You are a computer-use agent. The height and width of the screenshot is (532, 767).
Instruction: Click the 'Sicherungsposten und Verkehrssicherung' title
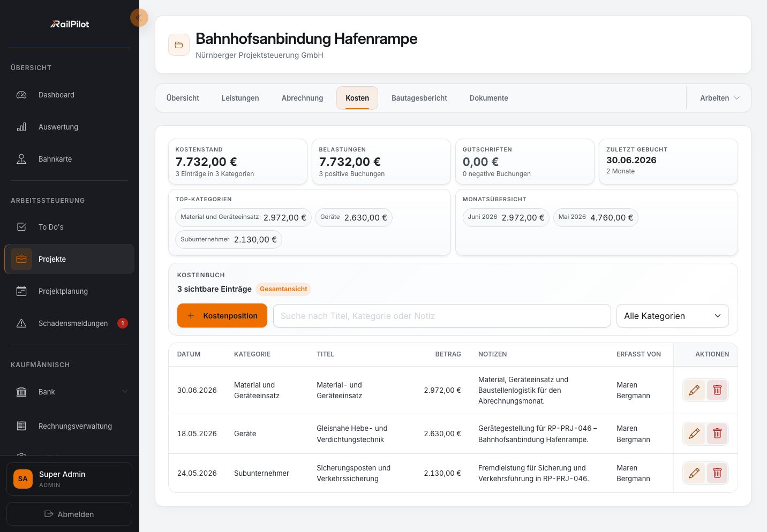click(354, 473)
